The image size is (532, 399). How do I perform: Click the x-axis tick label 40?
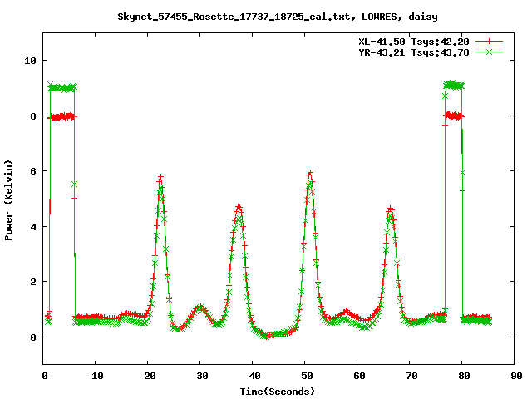[x=254, y=376]
